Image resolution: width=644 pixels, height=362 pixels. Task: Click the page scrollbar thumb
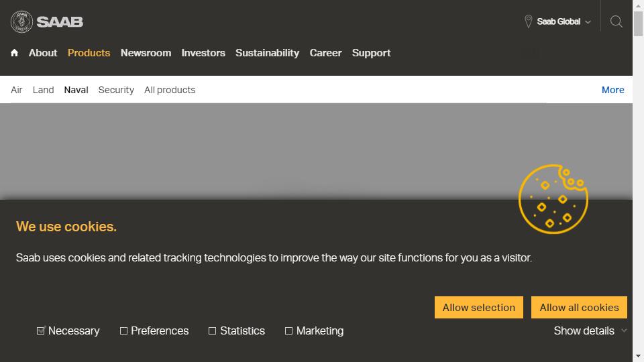click(x=638, y=24)
